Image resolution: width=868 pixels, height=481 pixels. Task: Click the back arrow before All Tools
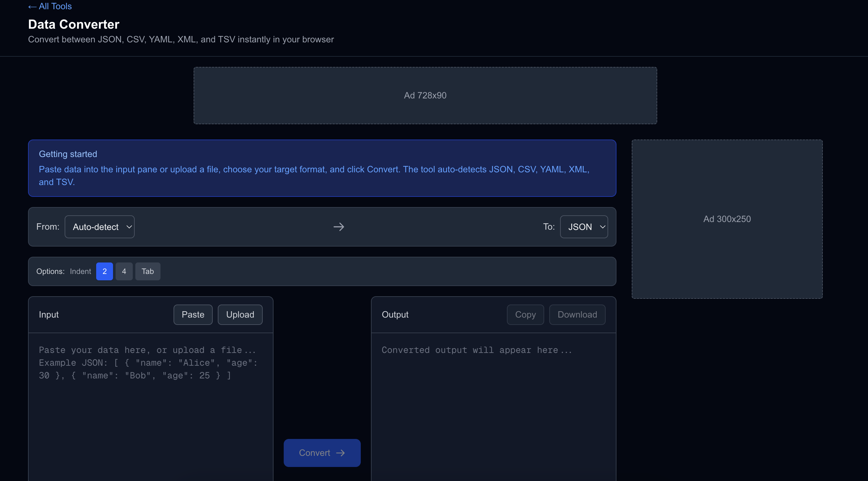pyautogui.click(x=32, y=6)
